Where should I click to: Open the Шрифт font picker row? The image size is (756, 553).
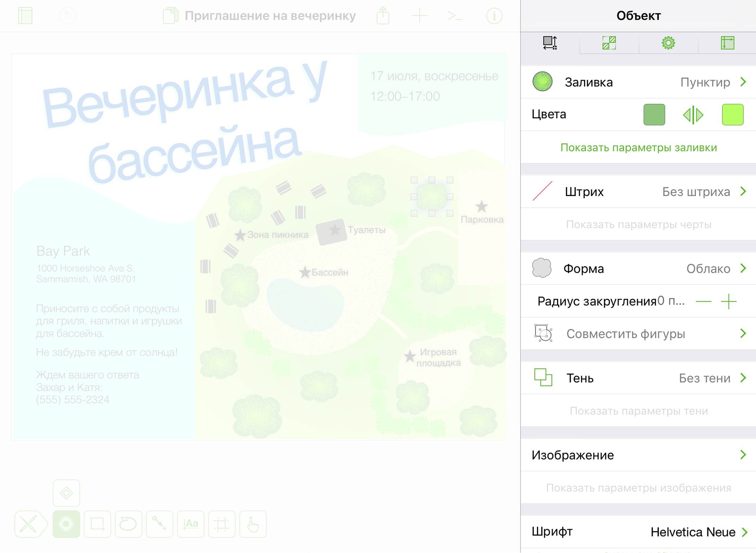[638, 532]
